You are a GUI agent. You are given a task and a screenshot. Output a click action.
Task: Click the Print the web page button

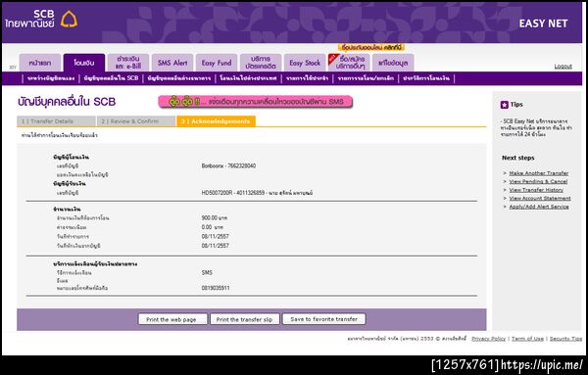tap(172, 319)
